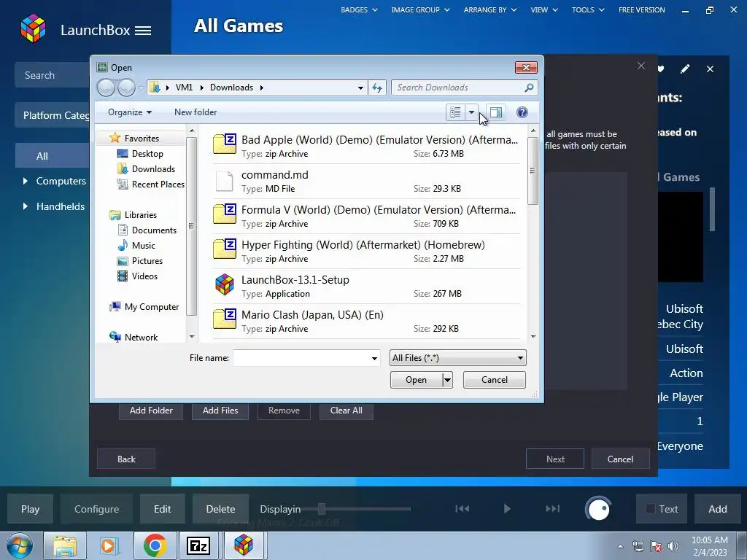
Task: Open the Music library
Action: 143,246
